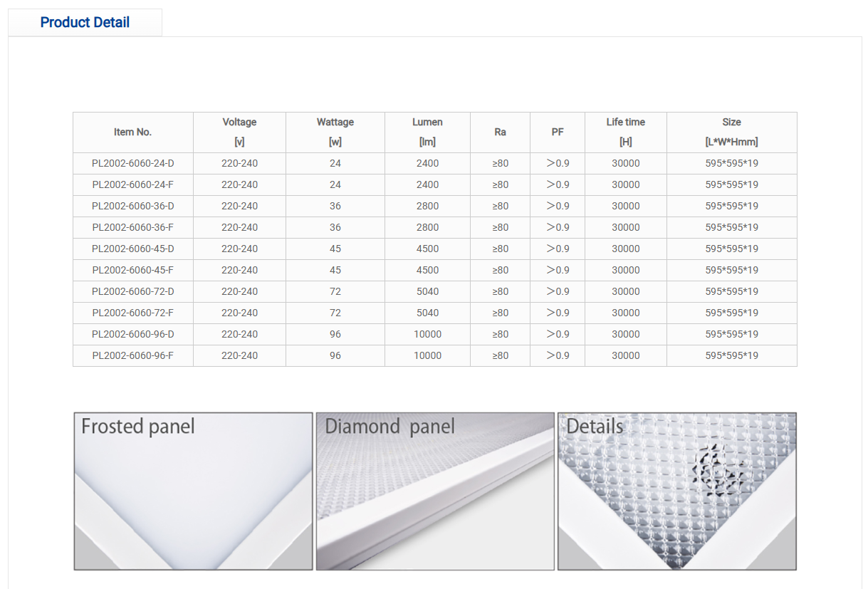This screenshot has height=589, width=868.
Task: Click the Item No. column header
Action: (133, 132)
